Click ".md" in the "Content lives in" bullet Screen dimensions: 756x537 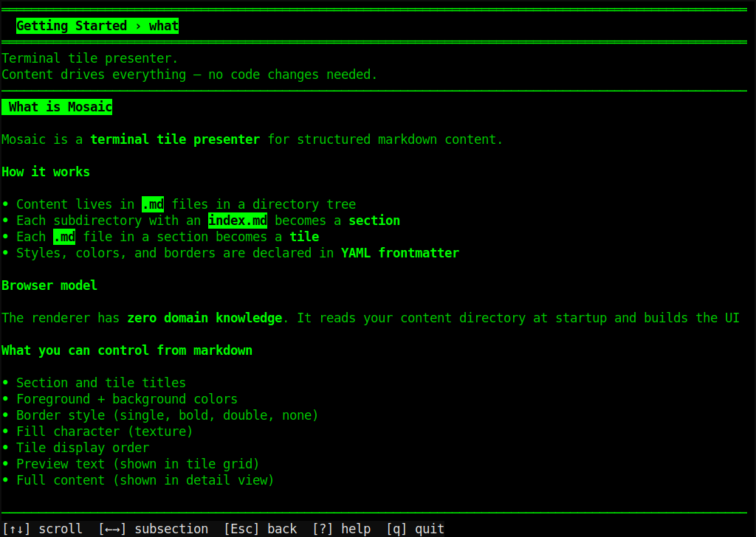click(x=153, y=204)
